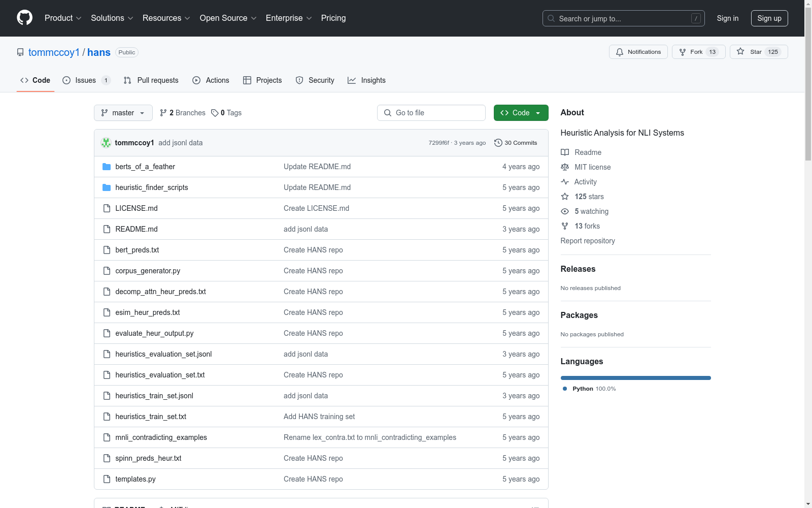Click the scale icon beside MIT license
This screenshot has height=508, width=812.
[x=565, y=167]
